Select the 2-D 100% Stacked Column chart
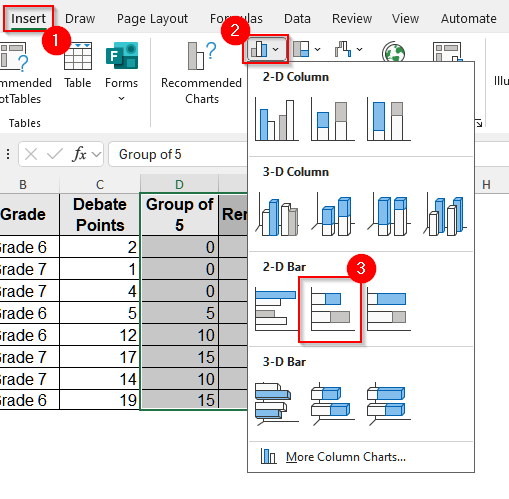The image size is (509, 499). pyautogui.click(x=389, y=119)
